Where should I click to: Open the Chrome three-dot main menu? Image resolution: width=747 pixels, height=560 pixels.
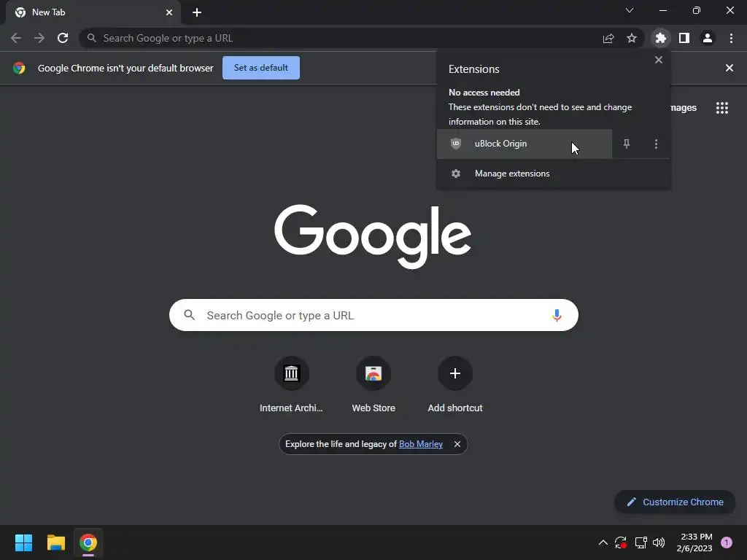click(x=731, y=38)
